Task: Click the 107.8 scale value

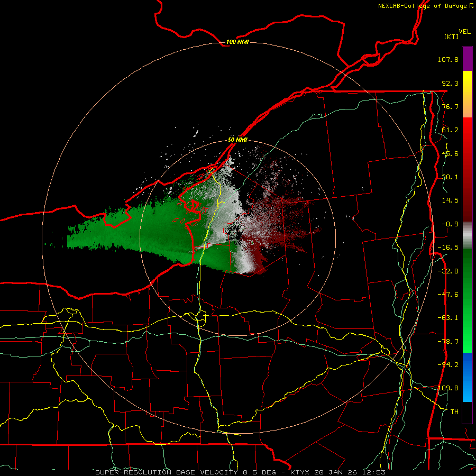Action: click(x=448, y=59)
